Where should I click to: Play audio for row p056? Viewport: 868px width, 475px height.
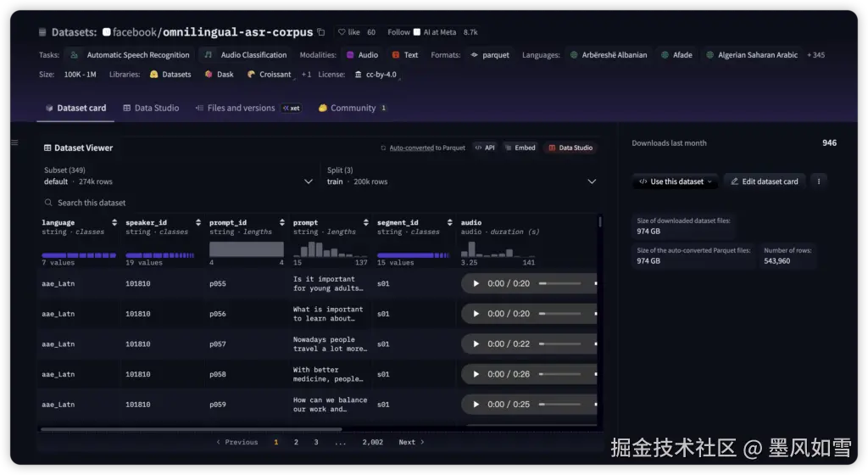(x=476, y=314)
